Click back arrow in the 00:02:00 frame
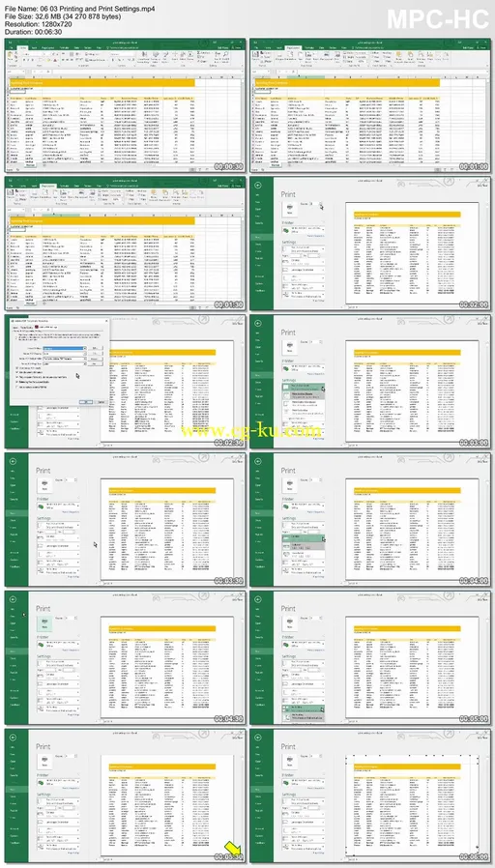495x868 pixels. (x=257, y=185)
